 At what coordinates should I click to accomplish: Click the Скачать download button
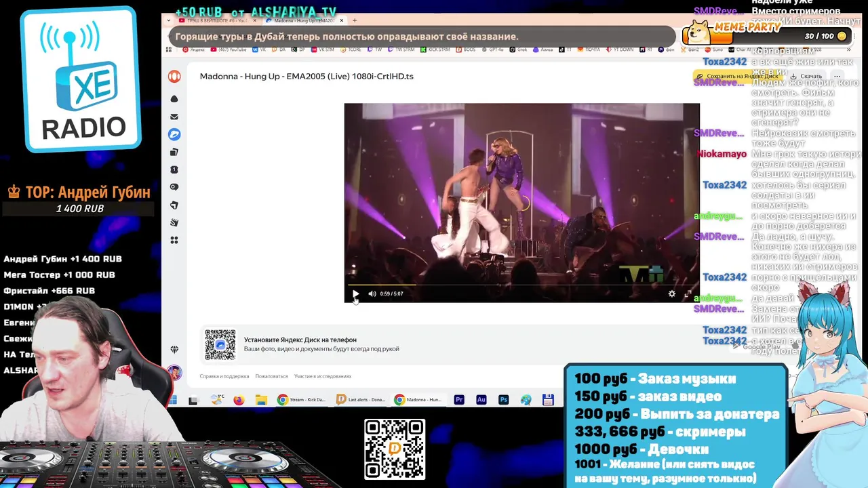pyautogui.click(x=806, y=76)
